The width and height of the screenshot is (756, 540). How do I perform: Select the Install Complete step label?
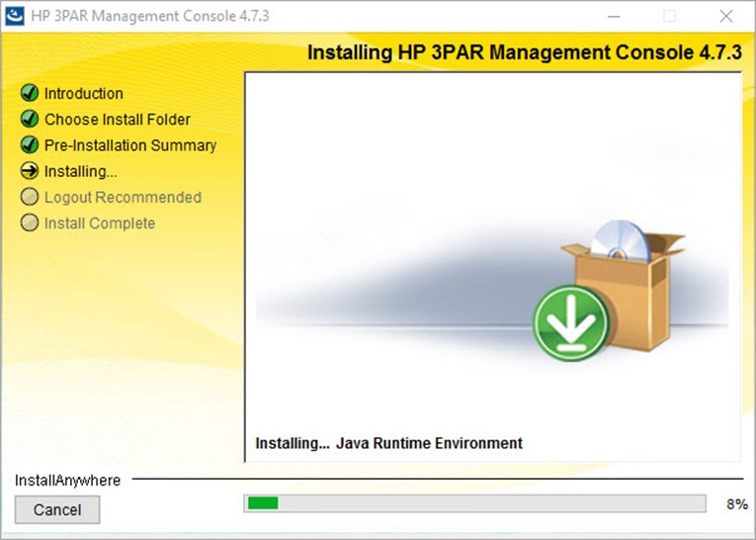click(100, 224)
